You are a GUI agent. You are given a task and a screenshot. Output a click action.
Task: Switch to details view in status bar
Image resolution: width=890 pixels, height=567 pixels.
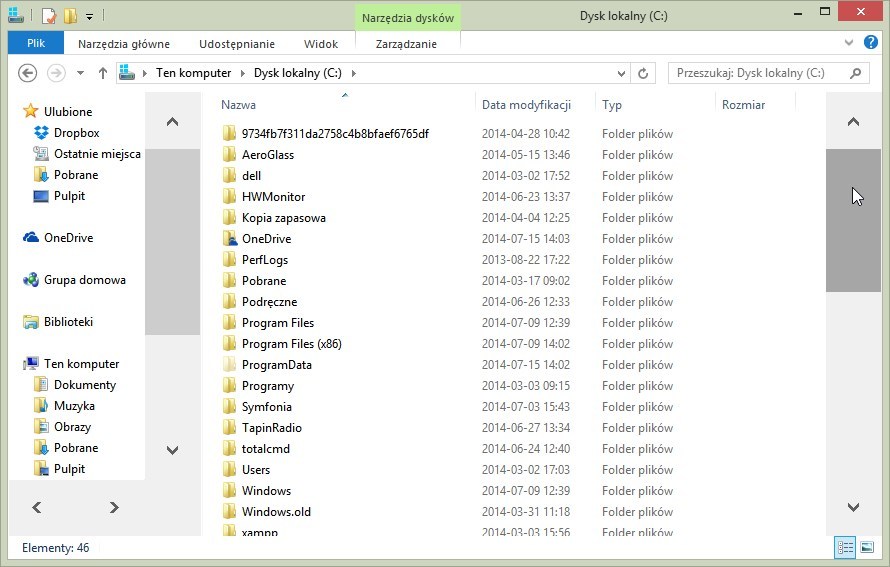coord(845,548)
